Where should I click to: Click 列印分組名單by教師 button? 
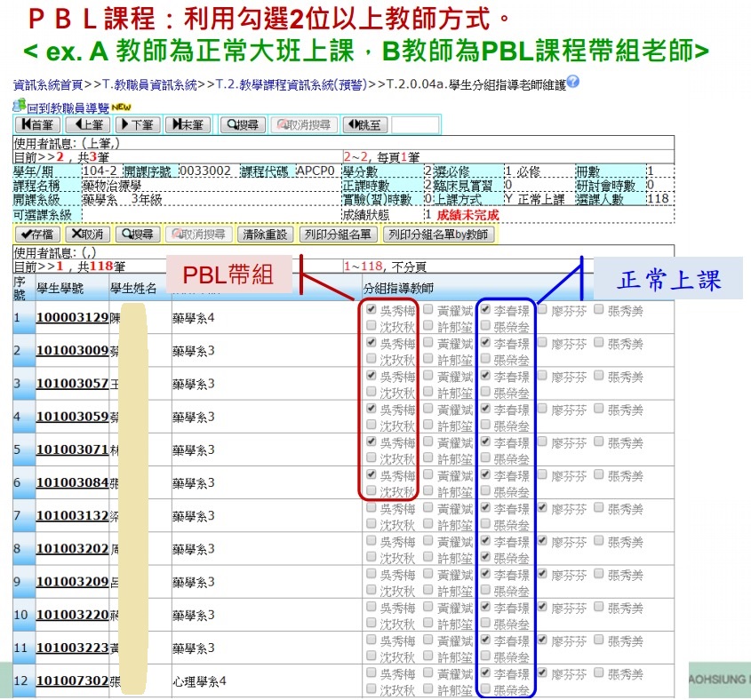click(438, 235)
